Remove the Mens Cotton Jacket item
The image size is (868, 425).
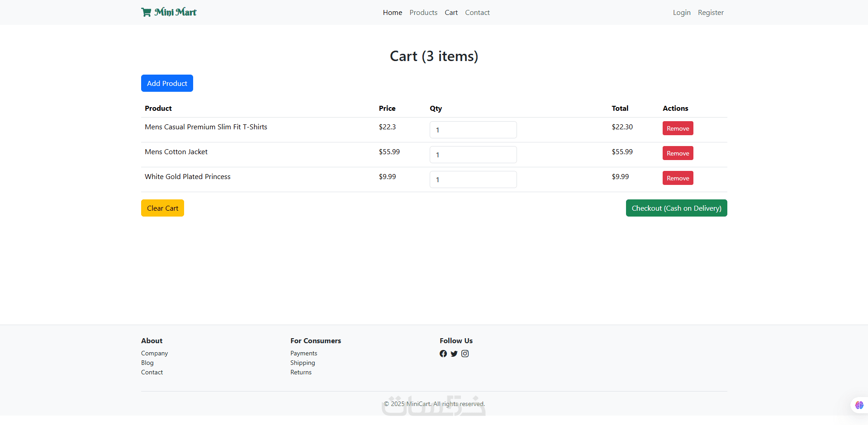pyautogui.click(x=678, y=153)
